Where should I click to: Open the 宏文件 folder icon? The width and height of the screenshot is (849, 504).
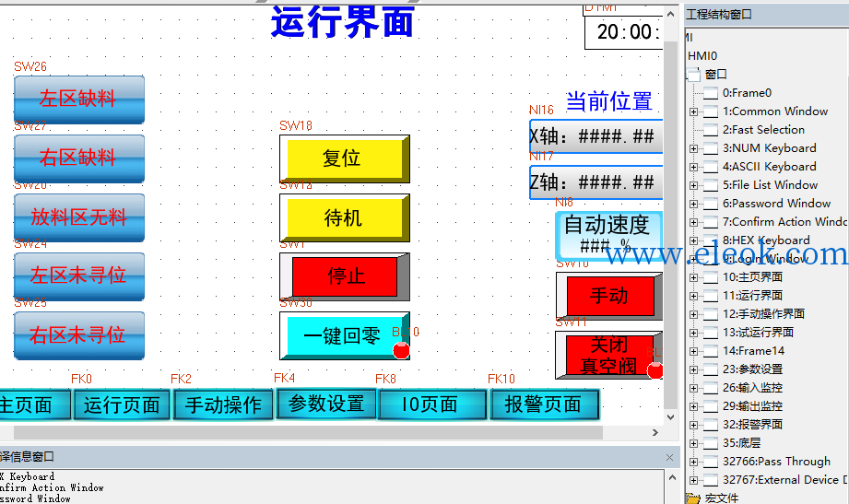click(x=693, y=498)
